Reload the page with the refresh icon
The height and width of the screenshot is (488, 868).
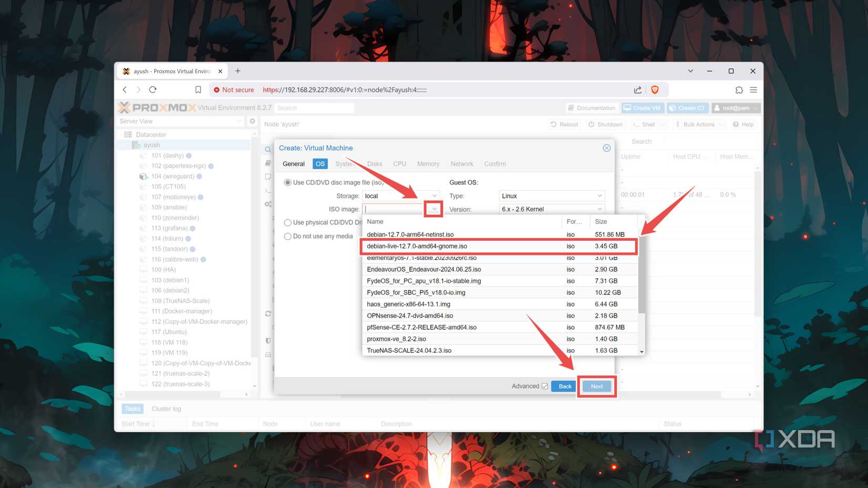pos(153,90)
